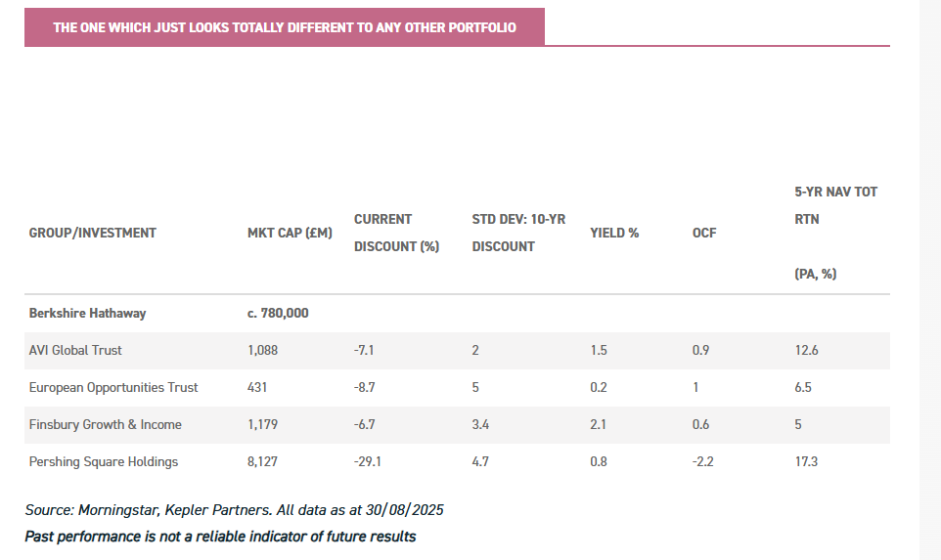941x560 pixels.
Task: Click Pershing Square's -2.2 OCF value
Action: point(702,461)
